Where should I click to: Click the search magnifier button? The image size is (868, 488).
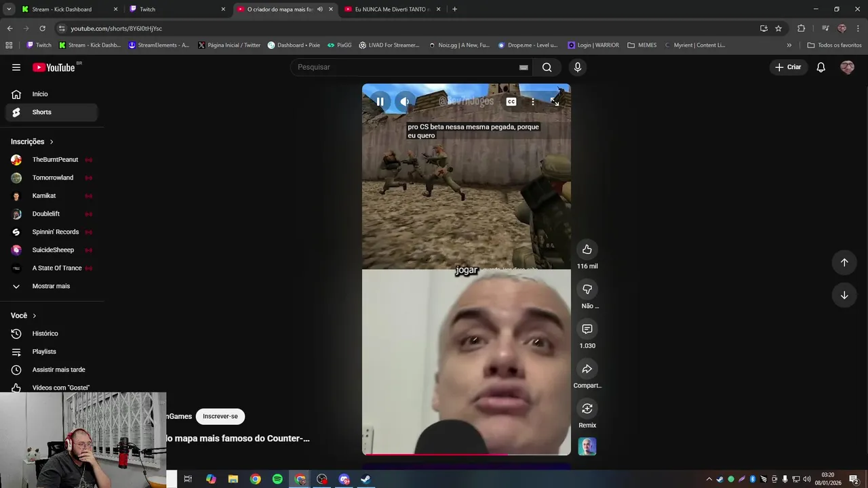(547, 67)
